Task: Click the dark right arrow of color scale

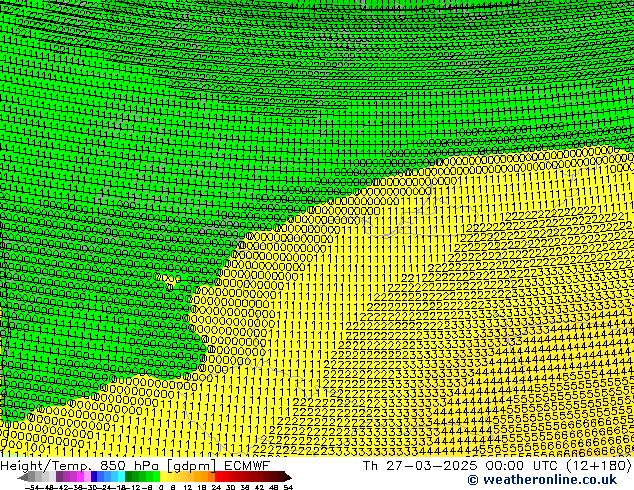Action: click(288, 477)
